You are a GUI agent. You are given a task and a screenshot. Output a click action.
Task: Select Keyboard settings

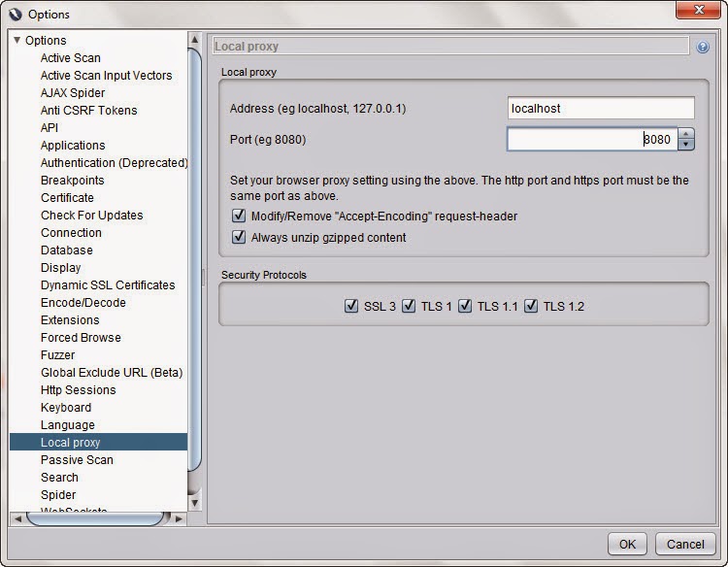pos(66,408)
